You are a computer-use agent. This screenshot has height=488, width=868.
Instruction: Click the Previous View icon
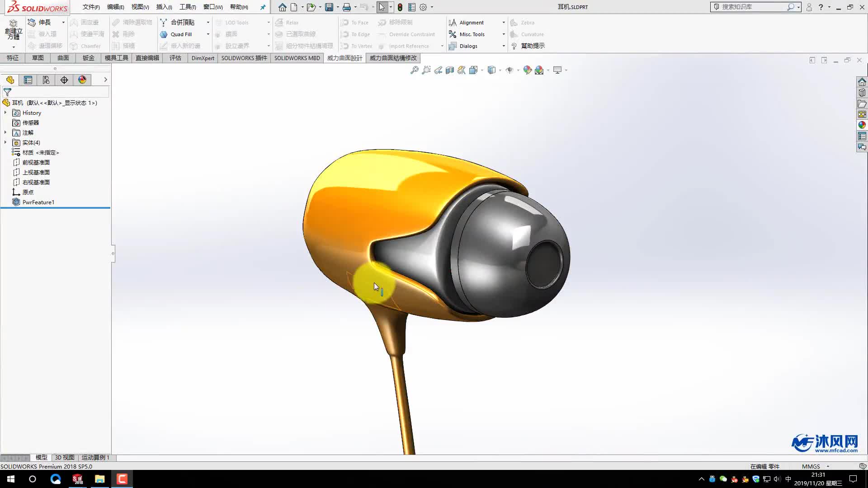pyautogui.click(x=438, y=70)
